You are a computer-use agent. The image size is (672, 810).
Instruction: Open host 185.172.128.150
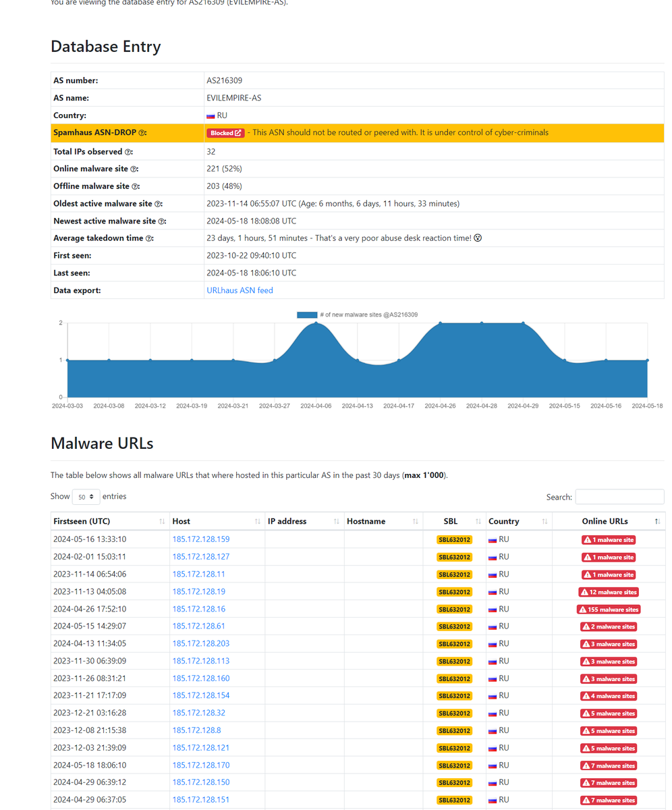point(201,782)
